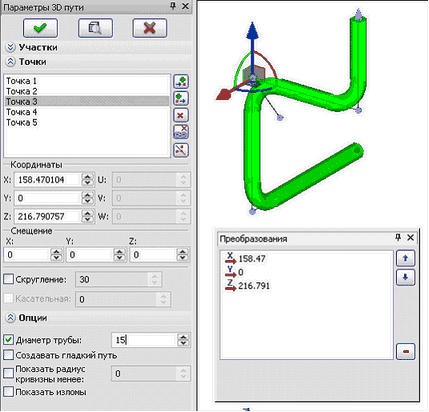Move transformation up with blue arrow

tap(405, 258)
